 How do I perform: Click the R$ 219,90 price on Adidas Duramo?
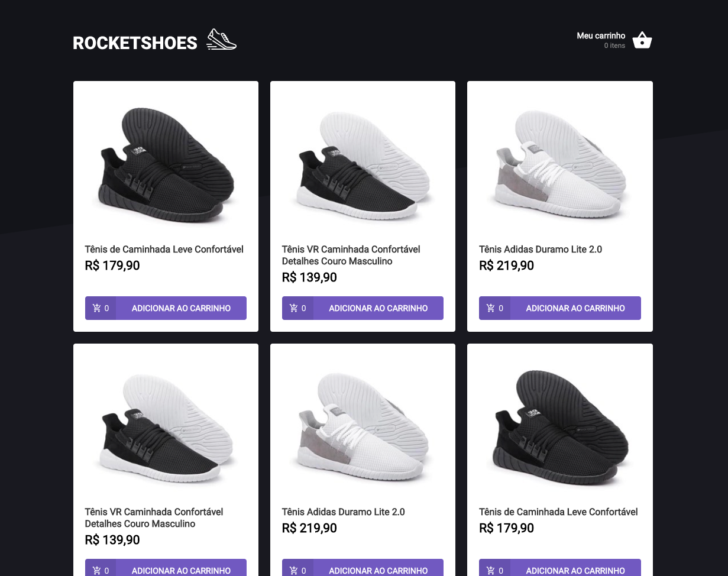click(506, 265)
